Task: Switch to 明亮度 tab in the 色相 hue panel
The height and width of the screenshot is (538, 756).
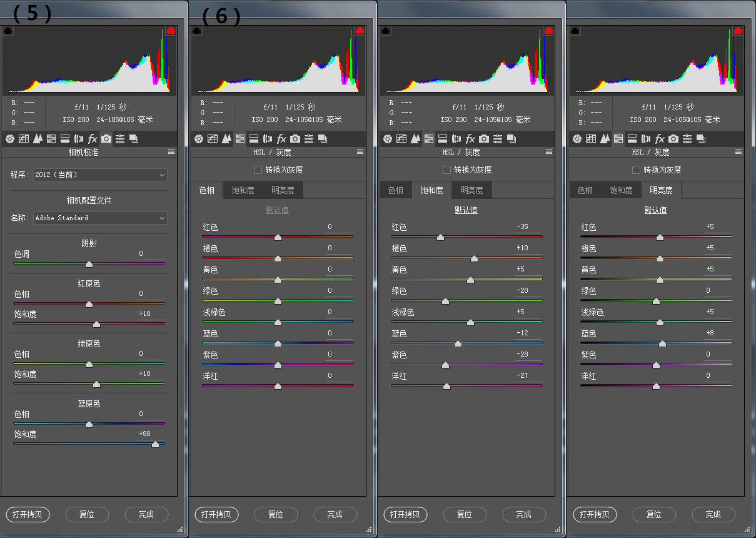Action: tap(283, 190)
